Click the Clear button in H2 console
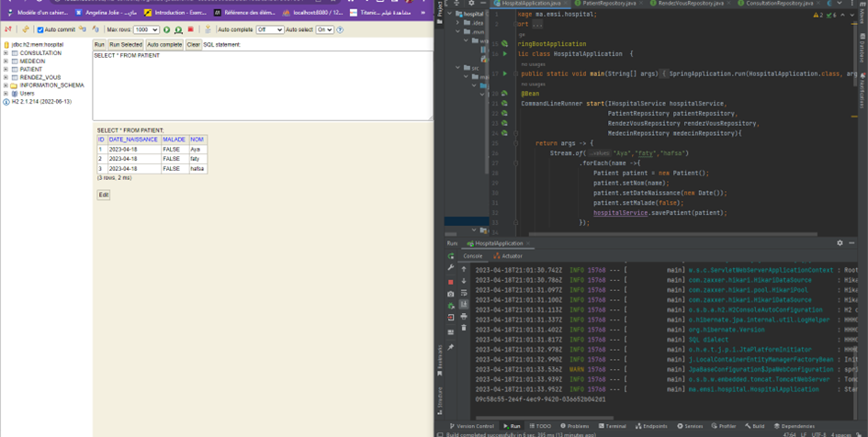Image resolution: width=868 pixels, height=437 pixels. coord(193,44)
